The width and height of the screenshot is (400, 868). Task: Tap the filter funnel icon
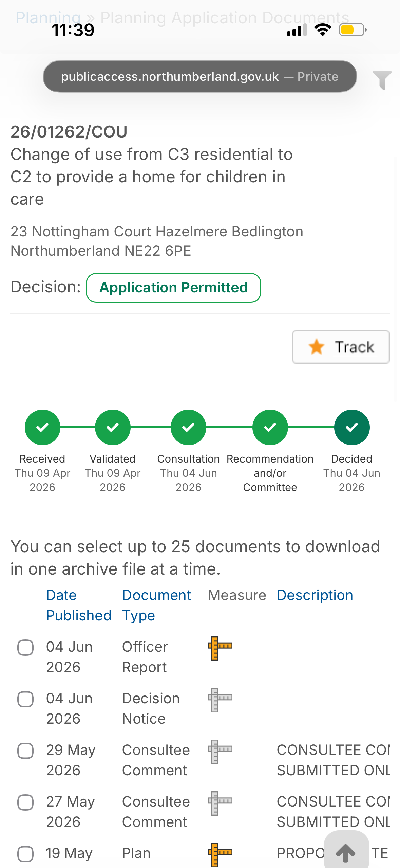point(382,80)
